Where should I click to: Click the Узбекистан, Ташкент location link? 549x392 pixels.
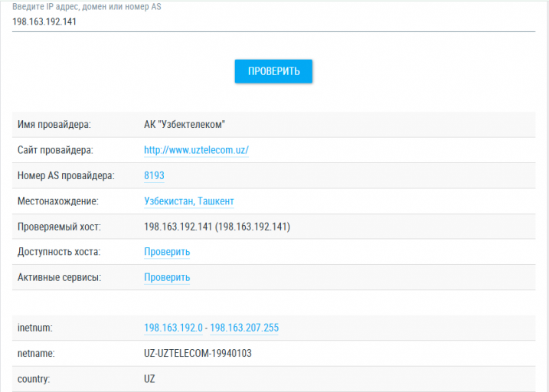[x=188, y=201]
